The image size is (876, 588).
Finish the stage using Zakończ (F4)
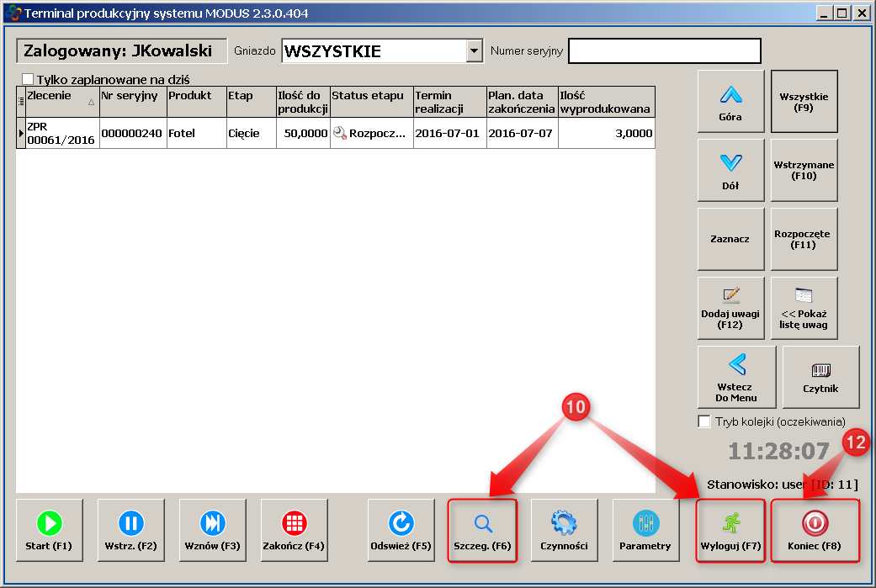(294, 530)
